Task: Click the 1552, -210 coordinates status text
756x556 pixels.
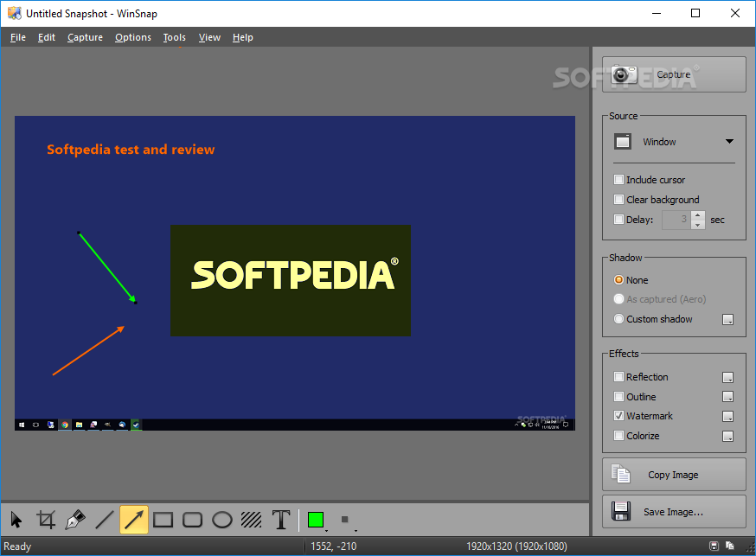Action: pyautogui.click(x=334, y=546)
